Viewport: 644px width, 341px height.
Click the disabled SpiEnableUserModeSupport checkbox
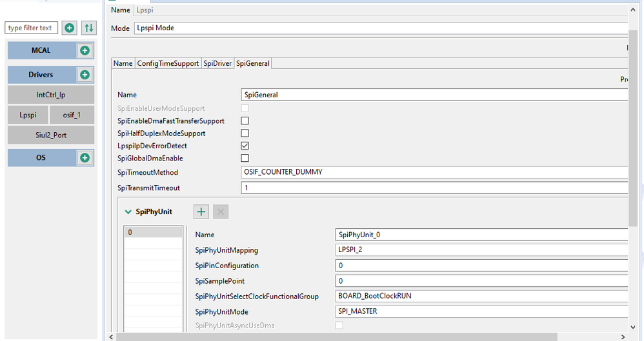click(245, 108)
